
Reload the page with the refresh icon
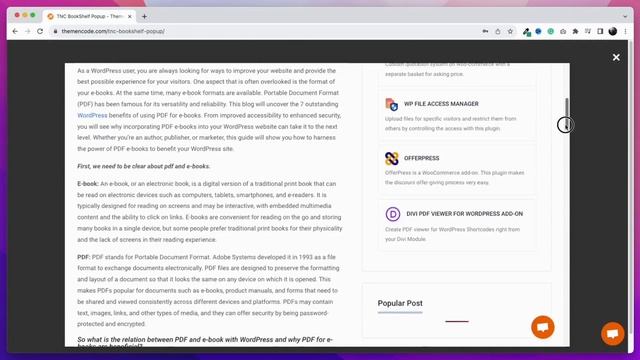tap(40, 31)
